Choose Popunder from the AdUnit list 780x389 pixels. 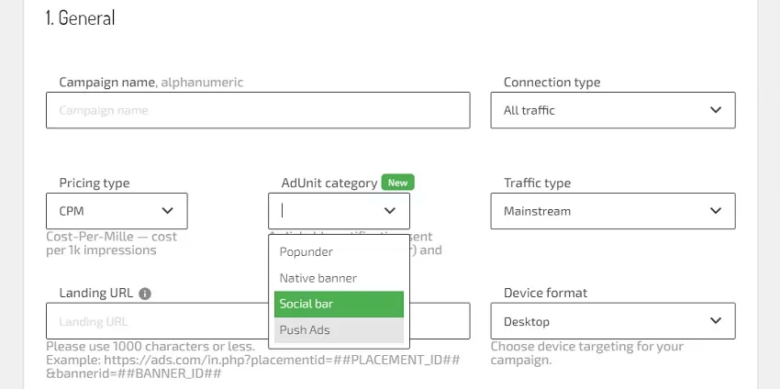[x=339, y=252]
